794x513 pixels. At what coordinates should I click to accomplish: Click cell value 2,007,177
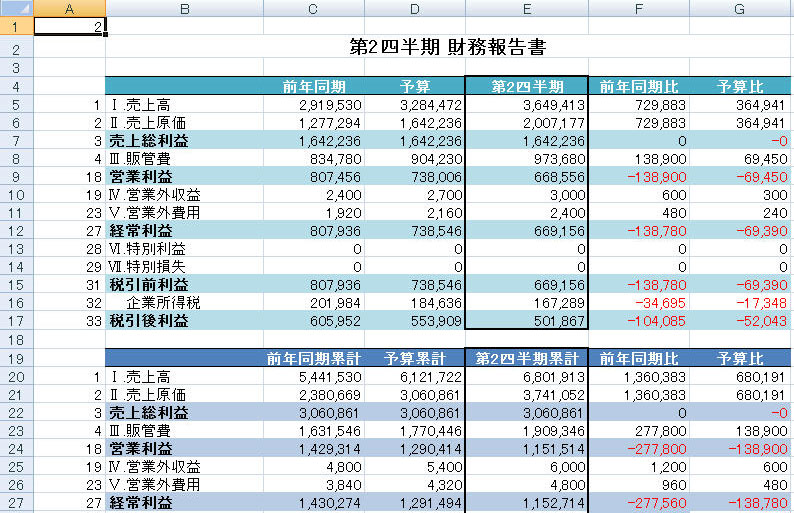pos(554,123)
